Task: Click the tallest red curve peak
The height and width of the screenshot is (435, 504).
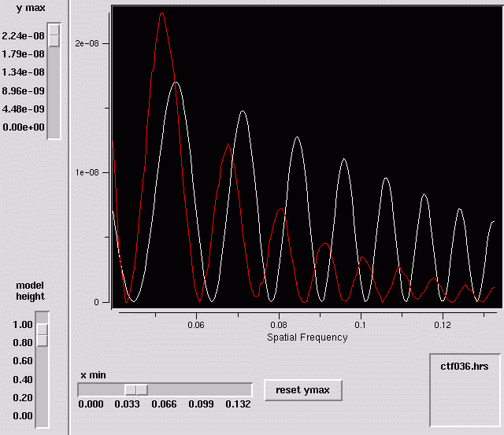Action: tap(161, 13)
